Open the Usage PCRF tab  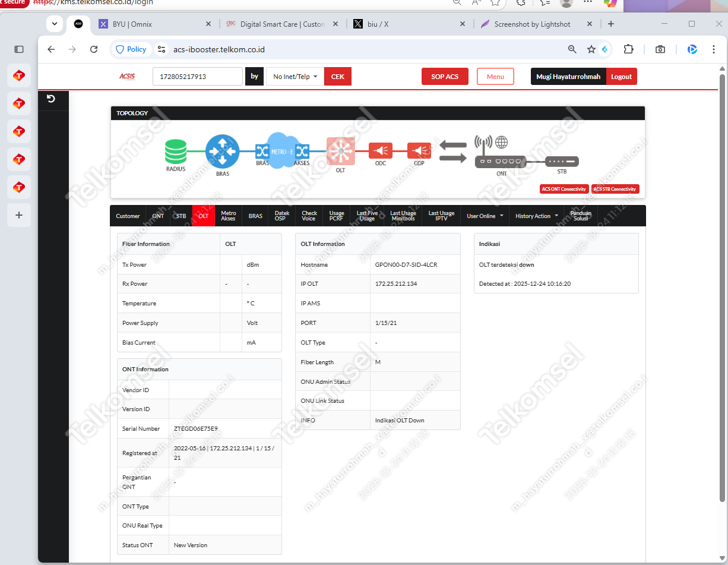coord(337,216)
